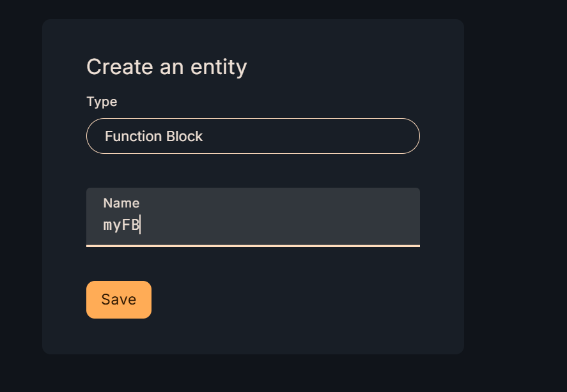Open the Type dropdown
Screen dimensions: 567x392
pyautogui.click(x=252, y=136)
